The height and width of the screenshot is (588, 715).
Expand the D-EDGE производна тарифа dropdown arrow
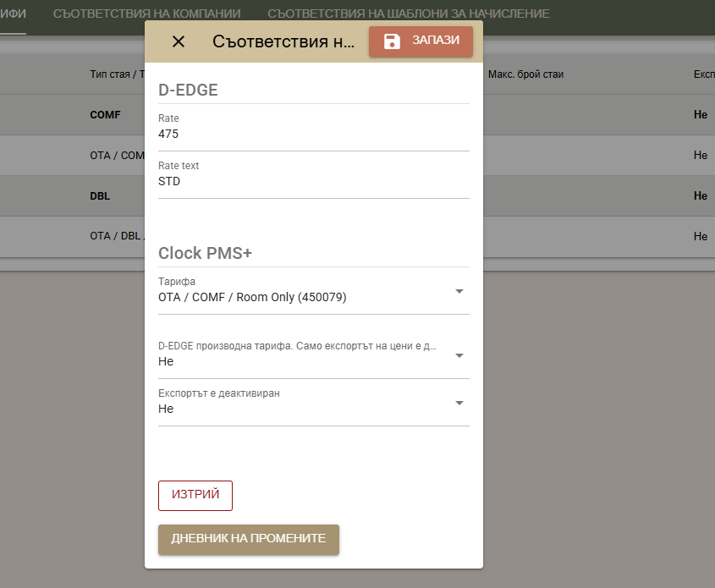(x=459, y=355)
